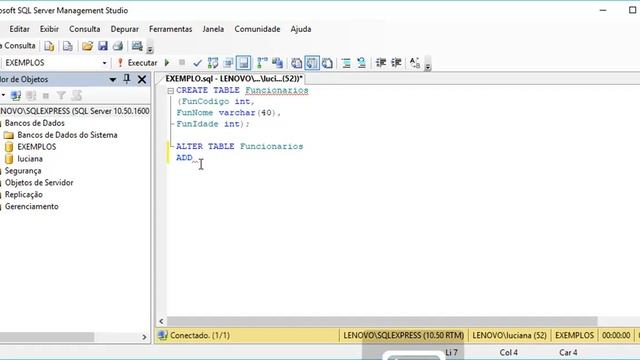Close the Object Explorer panel
This screenshot has width=640, height=360.
142,79
